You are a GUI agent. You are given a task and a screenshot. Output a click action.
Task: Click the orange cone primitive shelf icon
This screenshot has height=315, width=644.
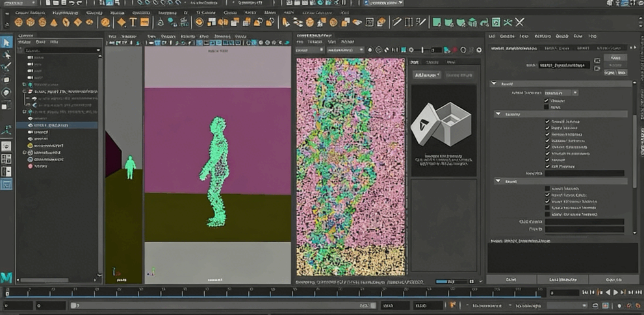(x=54, y=22)
